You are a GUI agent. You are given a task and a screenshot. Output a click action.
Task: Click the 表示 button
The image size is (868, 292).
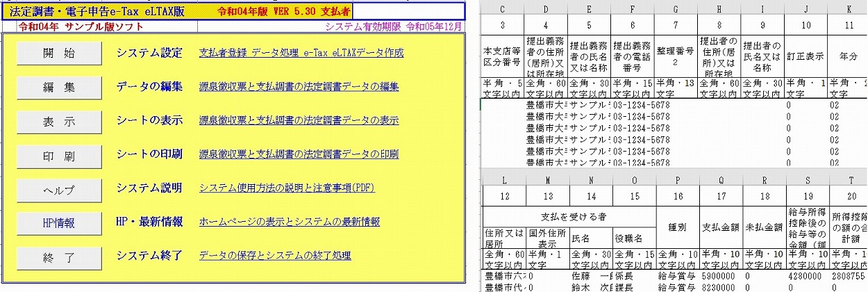[x=59, y=121]
